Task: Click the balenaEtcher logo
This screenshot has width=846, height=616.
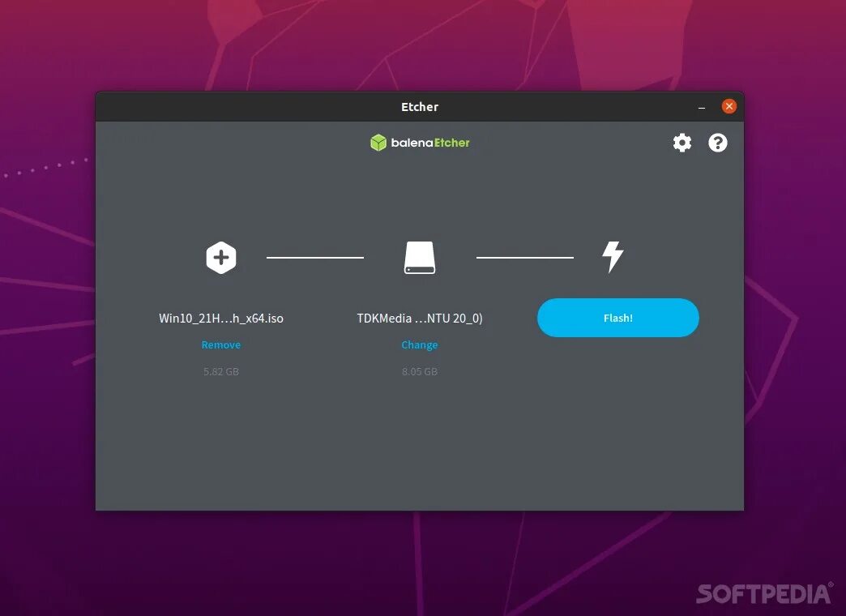Action: click(x=420, y=143)
